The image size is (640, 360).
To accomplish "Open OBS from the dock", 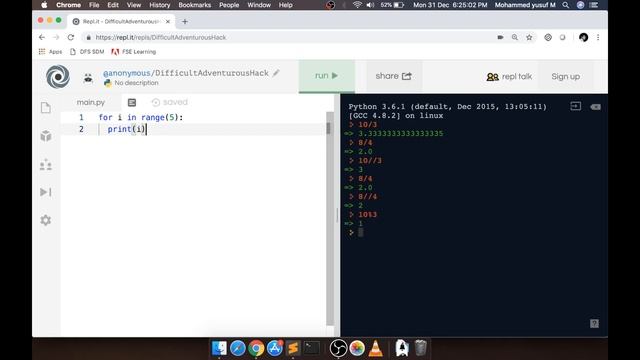I will 338,348.
